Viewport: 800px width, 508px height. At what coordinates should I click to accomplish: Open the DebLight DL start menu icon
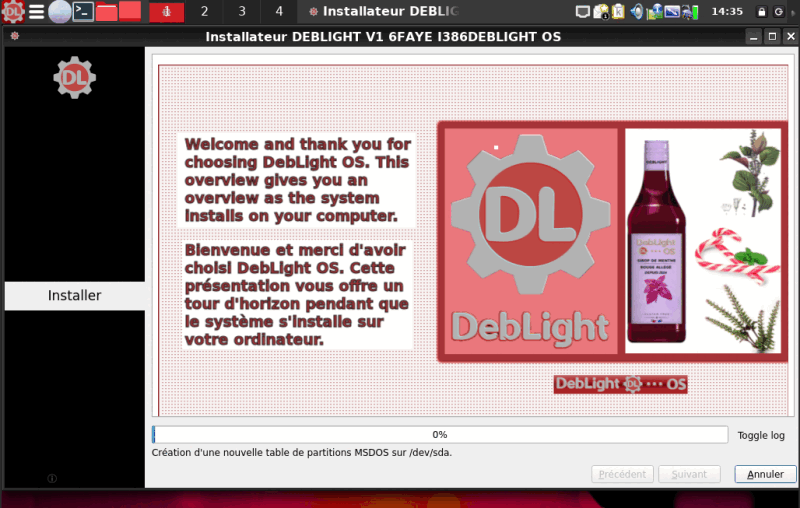[x=13, y=12]
